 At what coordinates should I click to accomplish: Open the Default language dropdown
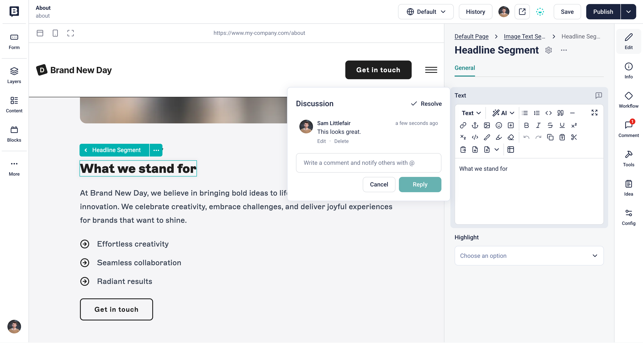point(425,12)
